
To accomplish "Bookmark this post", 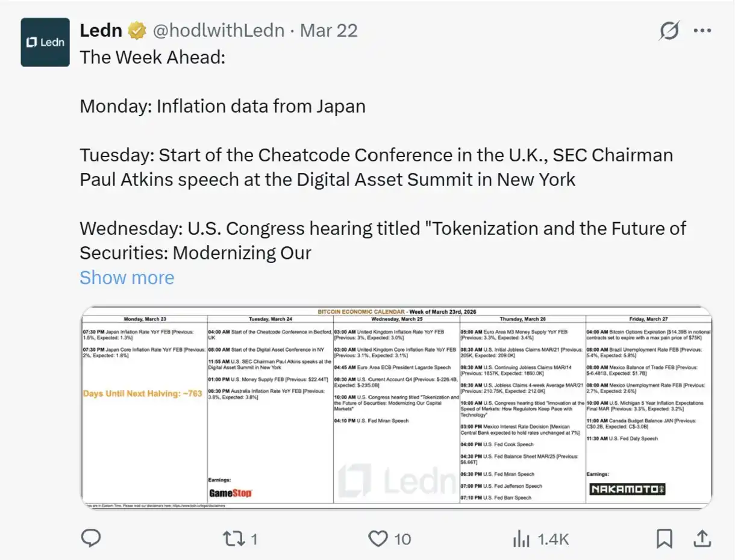I will 664,538.
